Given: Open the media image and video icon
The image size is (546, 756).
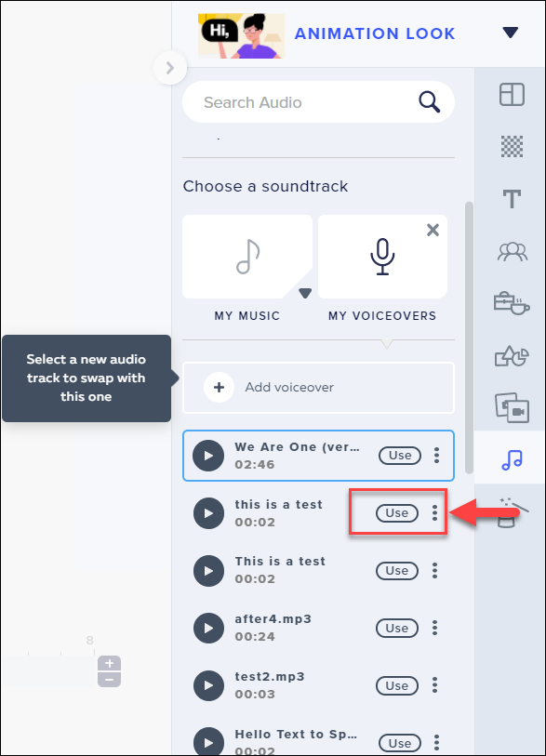Looking at the screenshot, I should 512,408.
